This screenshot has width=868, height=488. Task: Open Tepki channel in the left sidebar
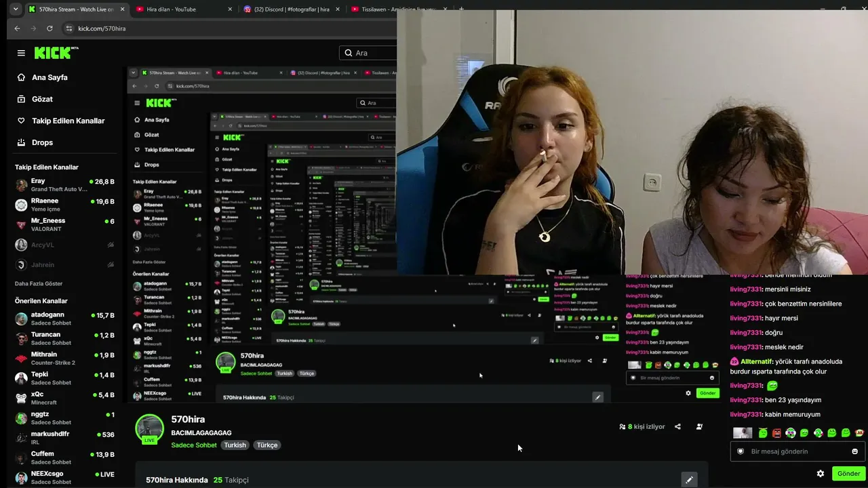tap(64, 378)
